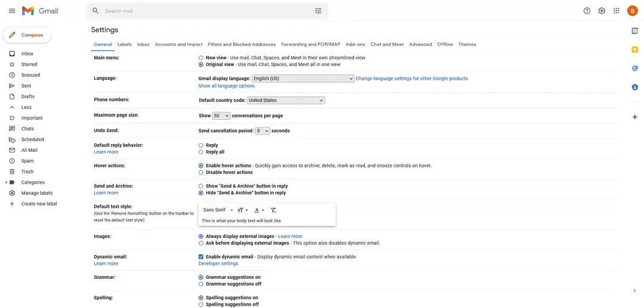This screenshot has width=644, height=308.
Task: Open Contacts side panel icon
Action: click(634, 87)
